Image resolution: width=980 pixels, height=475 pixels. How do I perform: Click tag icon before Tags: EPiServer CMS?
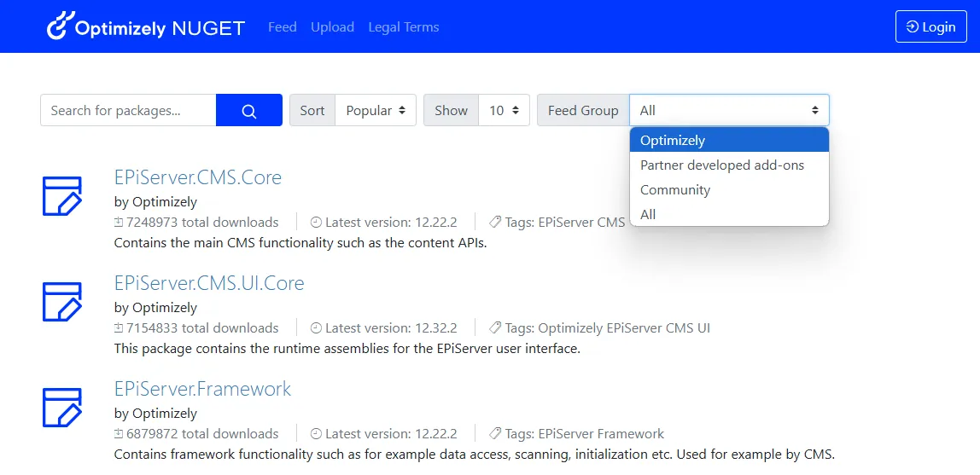[495, 223]
